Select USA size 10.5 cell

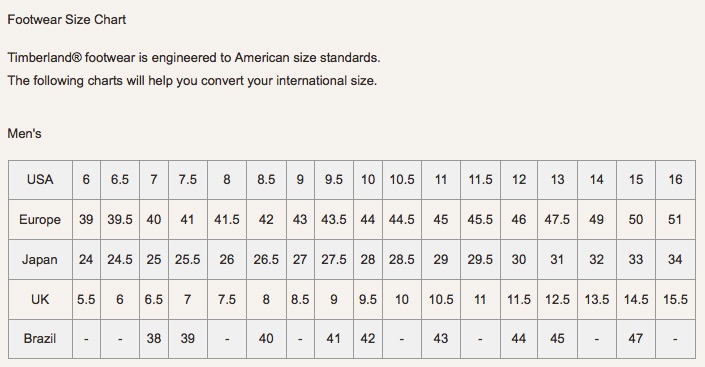(402, 180)
